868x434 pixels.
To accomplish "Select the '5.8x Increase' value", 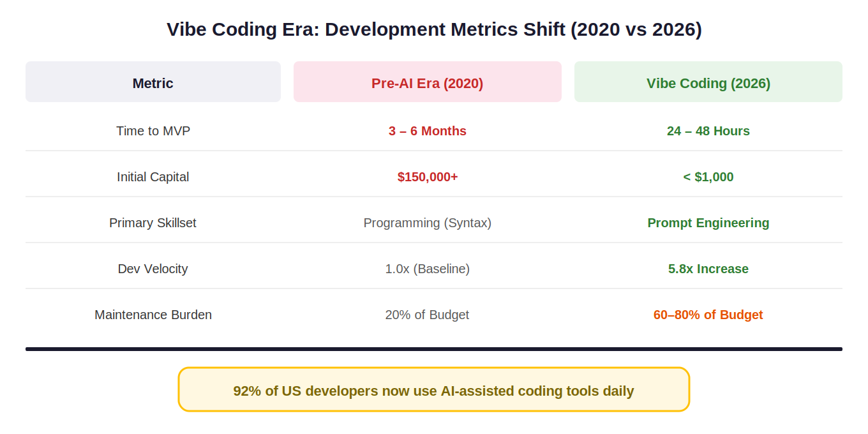I will [x=708, y=269].
